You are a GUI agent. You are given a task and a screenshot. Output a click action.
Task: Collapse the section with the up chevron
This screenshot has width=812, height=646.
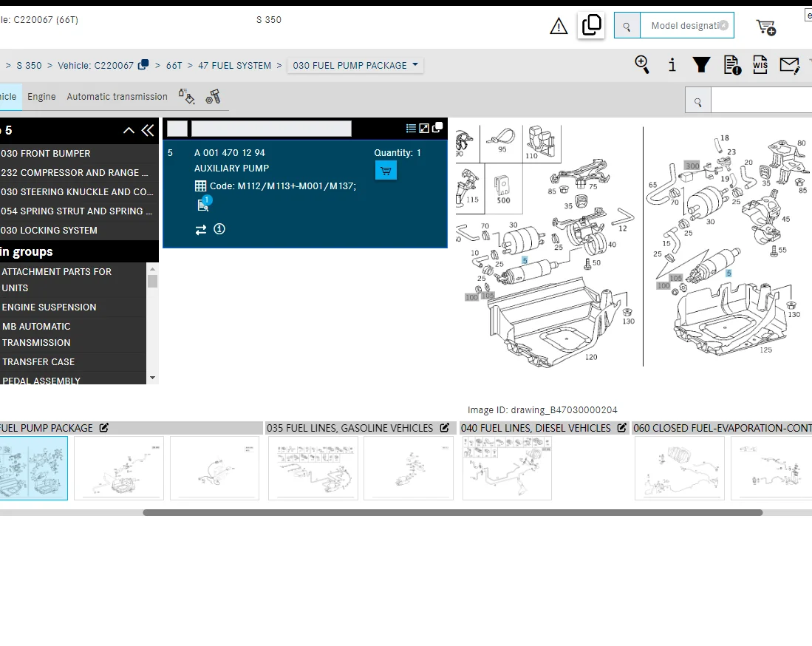[x=129, y=131]
